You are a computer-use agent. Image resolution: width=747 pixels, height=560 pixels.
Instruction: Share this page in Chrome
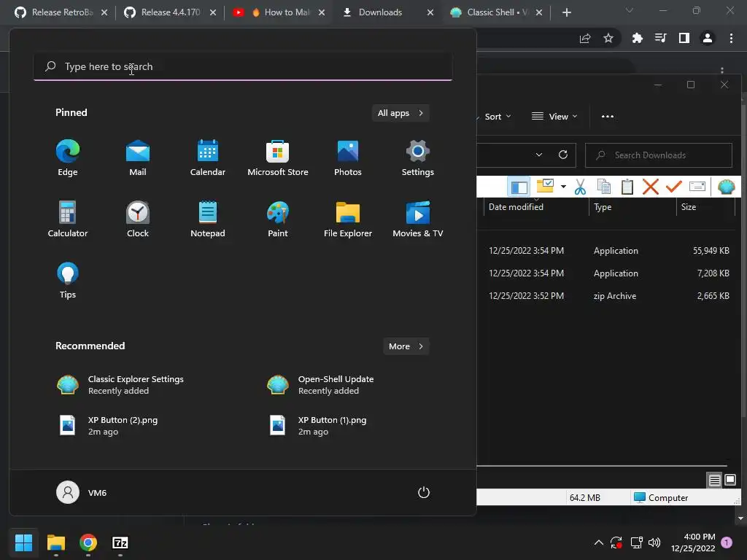[585, 38]
